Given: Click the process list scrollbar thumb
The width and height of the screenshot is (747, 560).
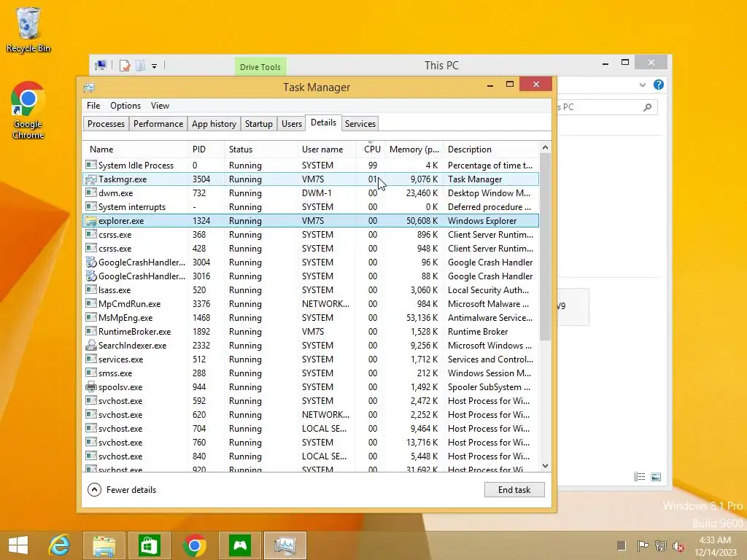Looking at the screenshot, I should (545, 248).
